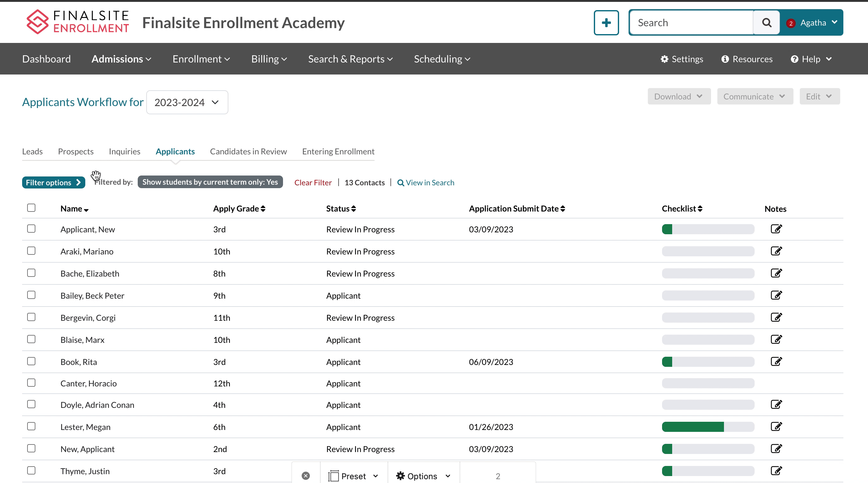Open the 2023-2024 year dropdown
Screen dimensions: 868x483
(187, 102)
